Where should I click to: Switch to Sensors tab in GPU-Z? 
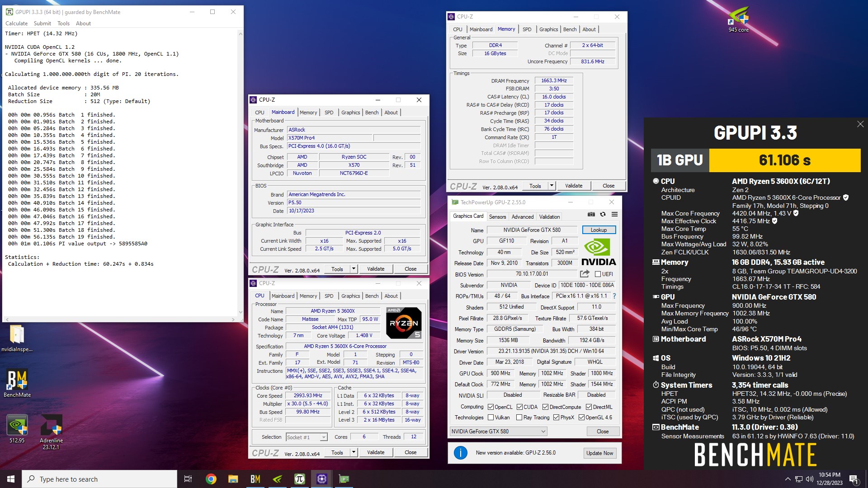[497, 217]
